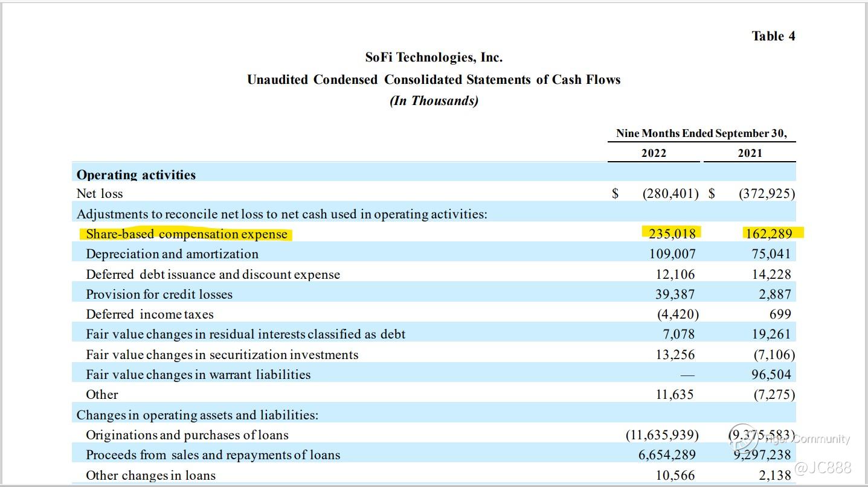Click the 'Depreciation and amortization' row label
The image size is (868, 487).
click(x=172, y=254)
